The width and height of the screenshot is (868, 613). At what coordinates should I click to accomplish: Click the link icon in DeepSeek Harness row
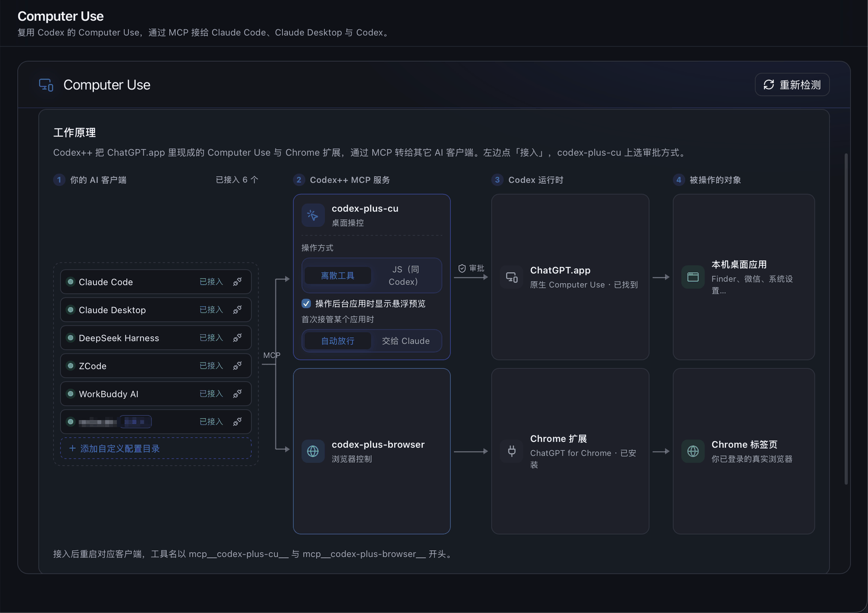[x=237, y=338]
